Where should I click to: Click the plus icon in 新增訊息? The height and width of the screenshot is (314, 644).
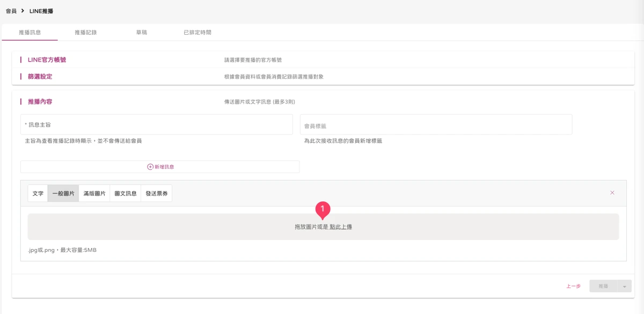150,167
